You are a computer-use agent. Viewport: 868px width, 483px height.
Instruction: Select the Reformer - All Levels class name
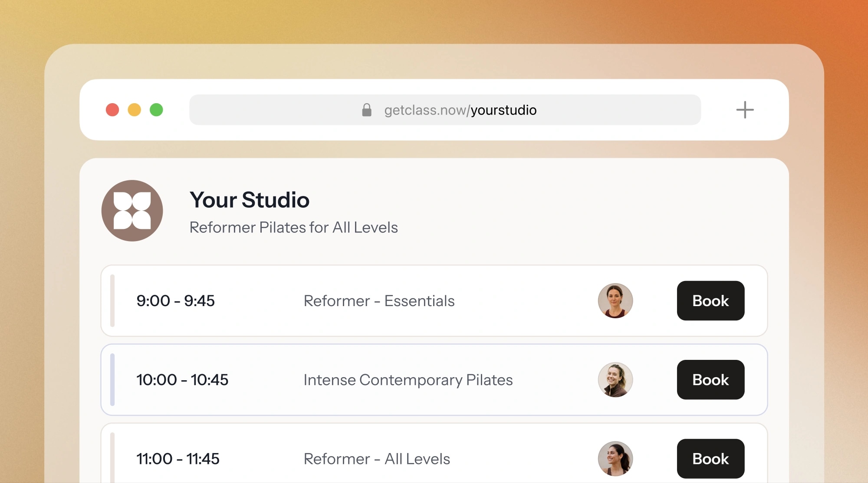(377, 459)
